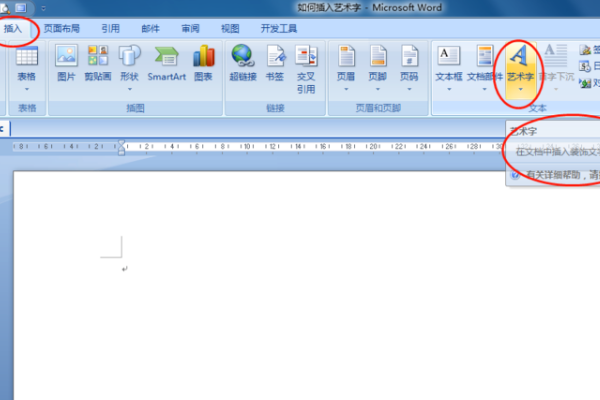Click the 文本框 text box icon

(449, 56)
